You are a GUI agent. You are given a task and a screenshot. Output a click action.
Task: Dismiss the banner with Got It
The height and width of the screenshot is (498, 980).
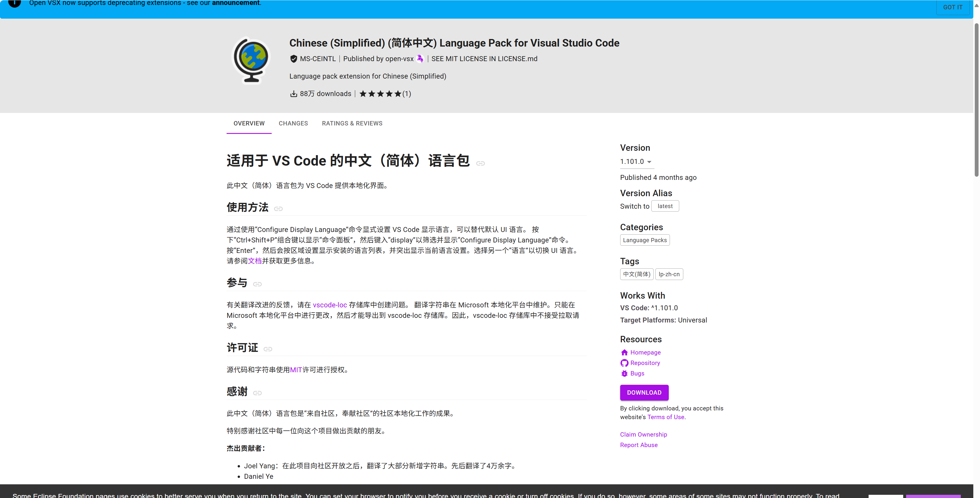pyautogui.click(x=952, y=7)
